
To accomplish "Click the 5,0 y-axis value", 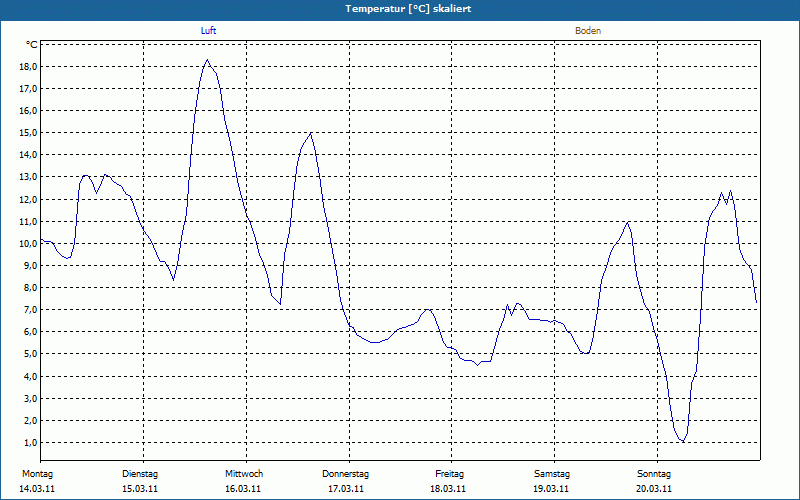I will pos(31,354).
